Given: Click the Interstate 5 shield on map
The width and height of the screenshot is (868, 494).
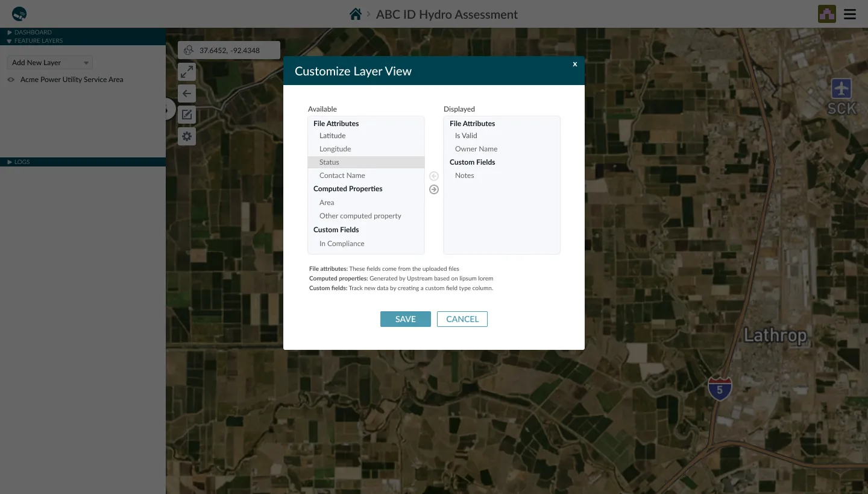Looking at the screenshot, I should coord(720,389).
